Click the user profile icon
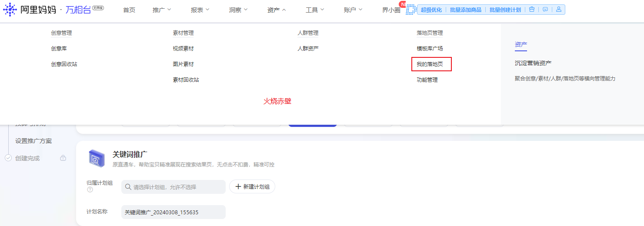 559,9
